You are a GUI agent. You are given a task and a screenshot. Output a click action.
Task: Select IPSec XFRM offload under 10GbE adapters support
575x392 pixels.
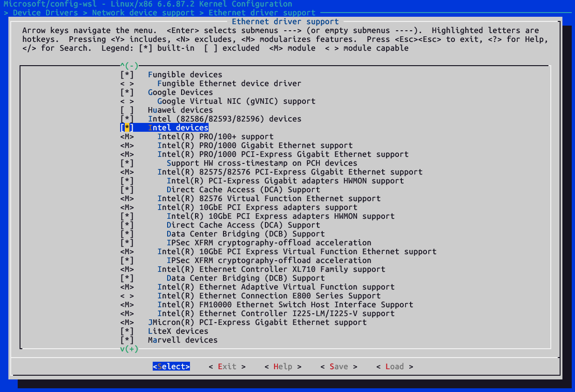click(x=269, y=243)
